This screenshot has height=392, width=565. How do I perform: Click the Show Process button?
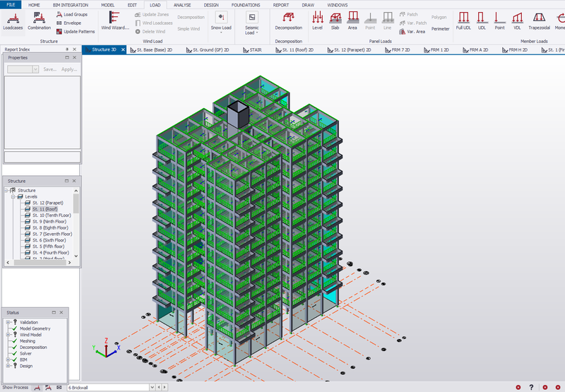(15, 387)
